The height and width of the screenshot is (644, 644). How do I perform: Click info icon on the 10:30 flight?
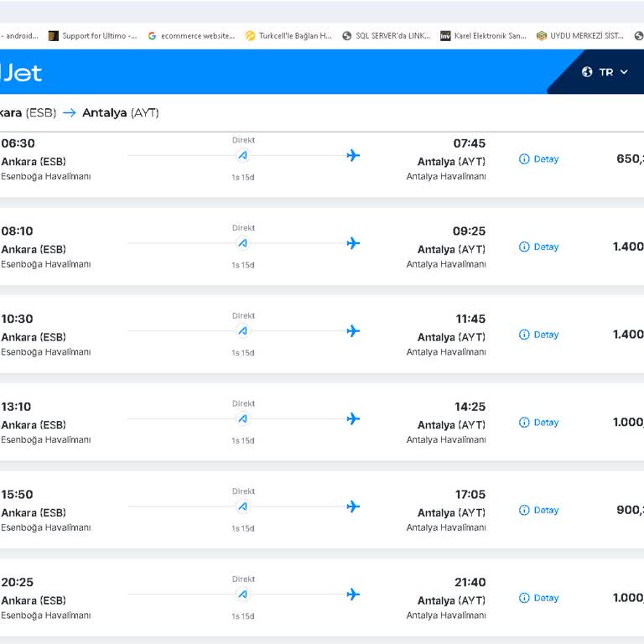point(524,335)
